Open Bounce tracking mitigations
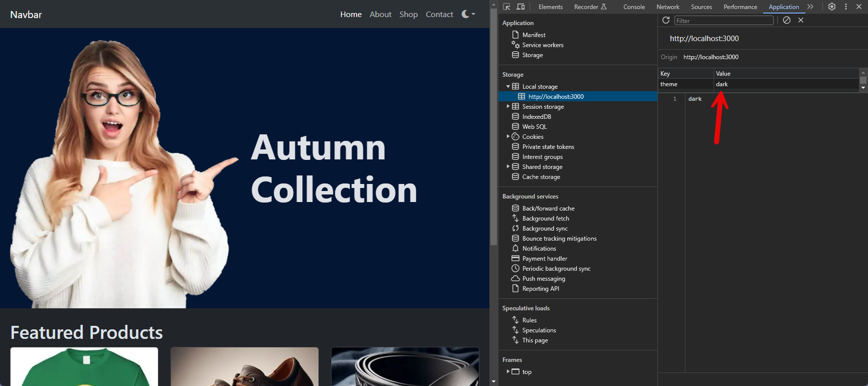Viewport: 868px width, 386px height. coord(559,239)
